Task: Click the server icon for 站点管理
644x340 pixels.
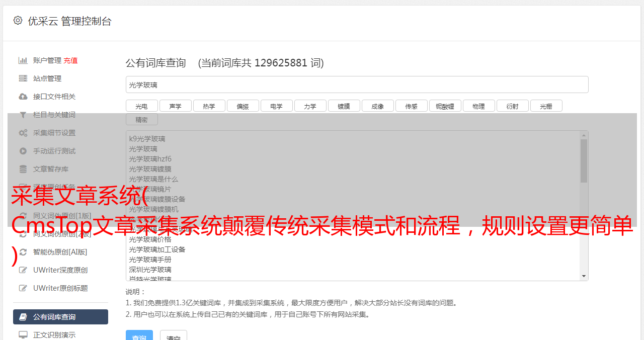Action: 23,78
